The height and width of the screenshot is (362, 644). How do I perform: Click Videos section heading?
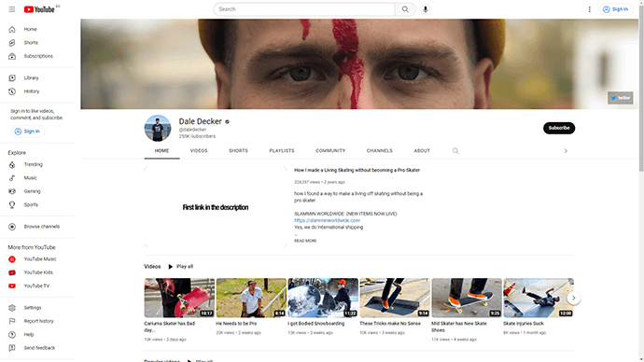[x=152, y=267]
